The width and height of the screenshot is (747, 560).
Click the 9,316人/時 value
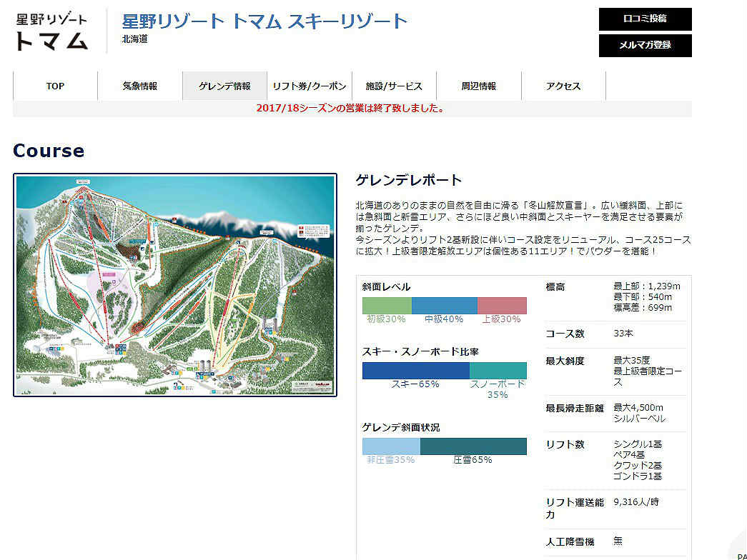click(x=636, y=502)
